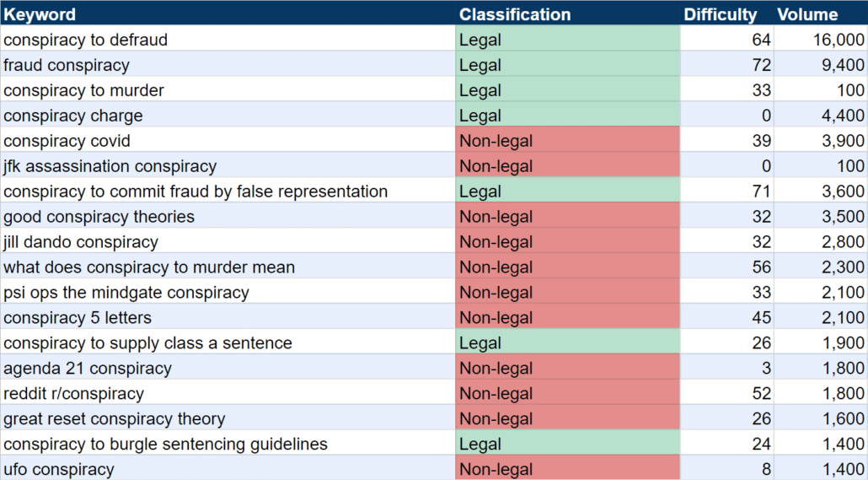Screen dimensions: 868x480
Task: Click the 'good conspiracy theories' keyword cell
Action: tap(228, 217)
